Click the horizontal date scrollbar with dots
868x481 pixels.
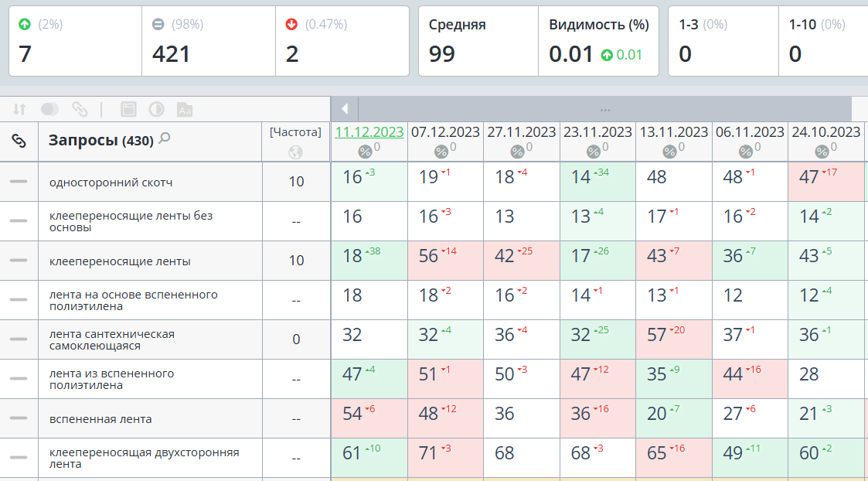604,109
